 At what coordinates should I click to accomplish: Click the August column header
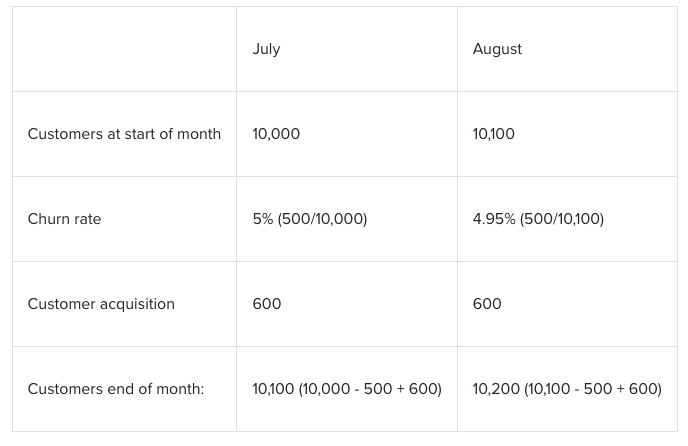pos(497,49)
